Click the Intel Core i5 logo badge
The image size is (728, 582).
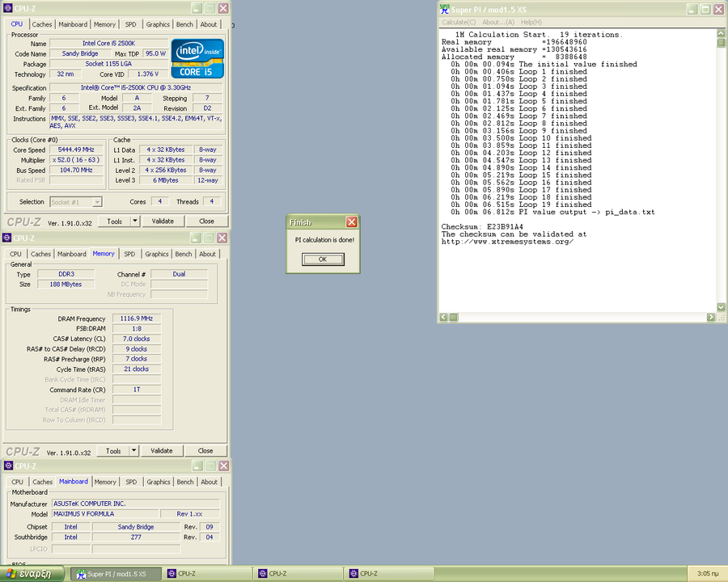coord(197,58)
